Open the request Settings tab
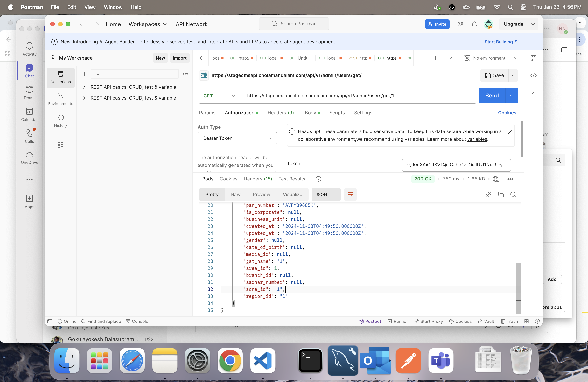The image size is (588, 382). coord(363,113)
